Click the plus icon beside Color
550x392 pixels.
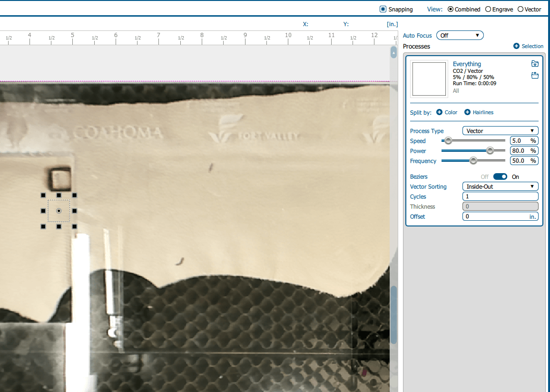(439, 112)
